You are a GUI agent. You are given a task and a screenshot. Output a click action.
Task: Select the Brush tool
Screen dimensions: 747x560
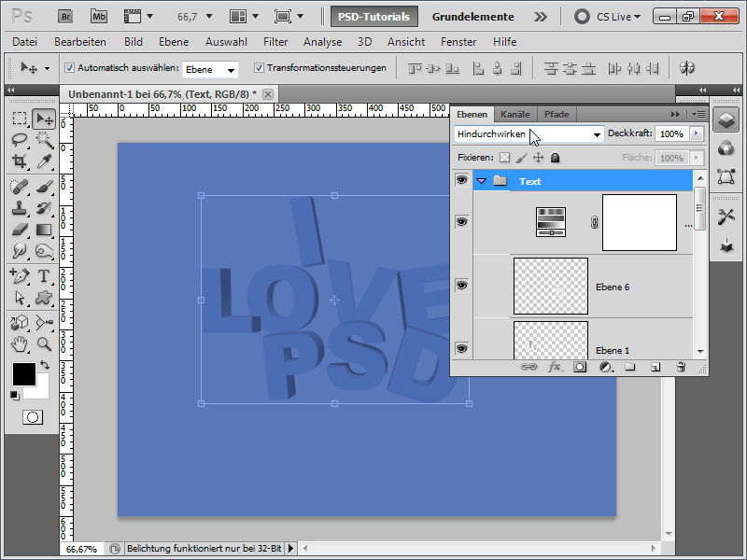44,186
